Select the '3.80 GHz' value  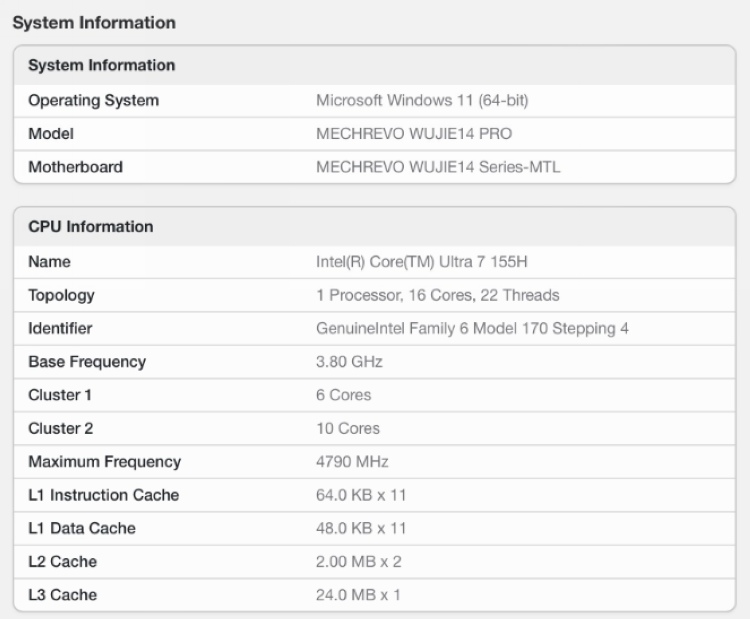[x=350, y=362]
